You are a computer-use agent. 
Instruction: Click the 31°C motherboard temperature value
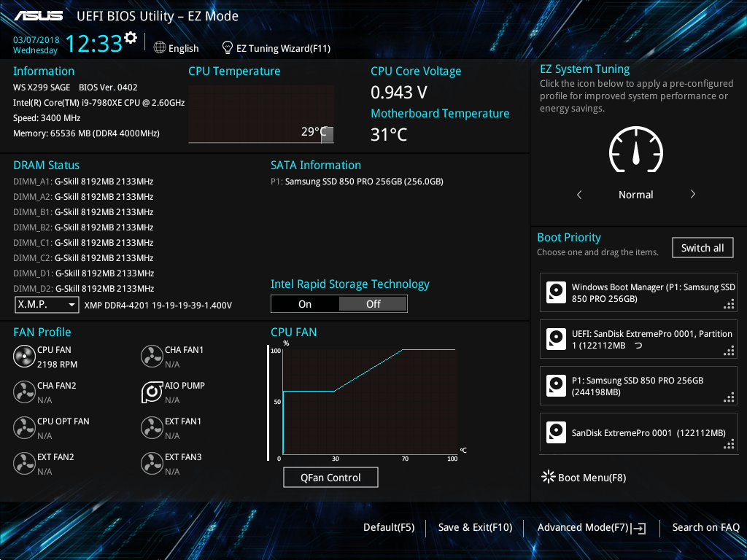[389, 135]
